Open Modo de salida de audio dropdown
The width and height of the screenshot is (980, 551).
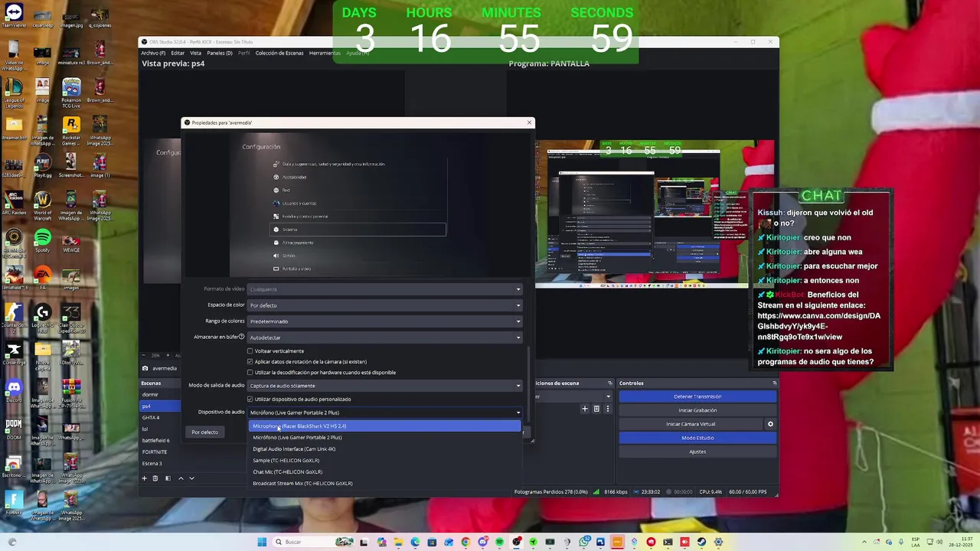pyautogui.click(x=385, y=386)
